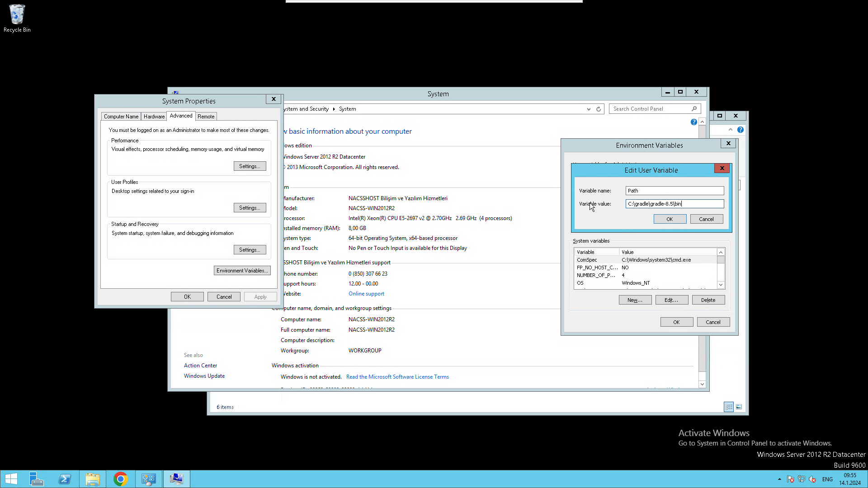The height and width of the screenshot is (488, 868).
Task: Open the Recycle Bin desktop icon
Action: 17,18
